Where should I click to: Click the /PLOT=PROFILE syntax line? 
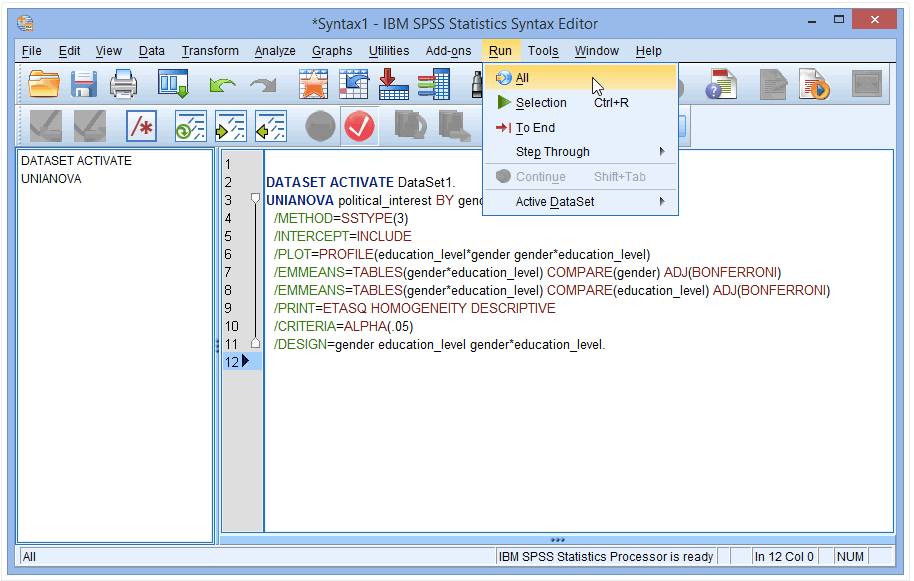point(462,254)
